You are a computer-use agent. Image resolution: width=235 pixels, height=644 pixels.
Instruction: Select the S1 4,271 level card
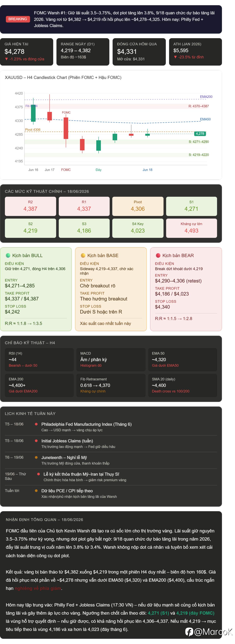[x=191, y=206]
